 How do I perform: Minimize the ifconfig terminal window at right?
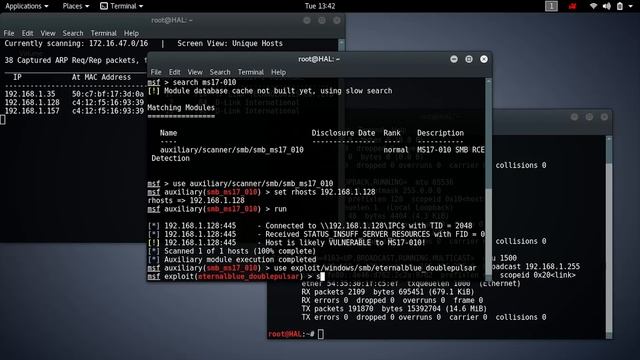click(574, 117)
